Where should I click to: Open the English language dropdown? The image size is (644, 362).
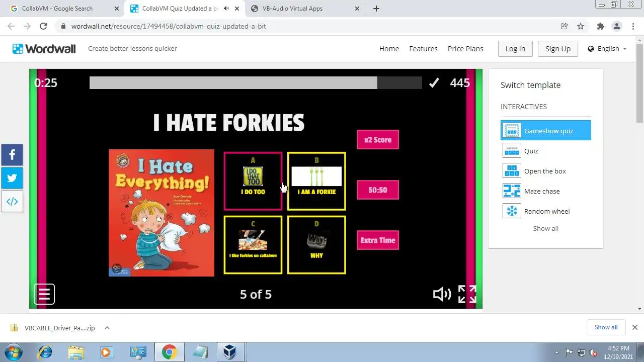607,49
